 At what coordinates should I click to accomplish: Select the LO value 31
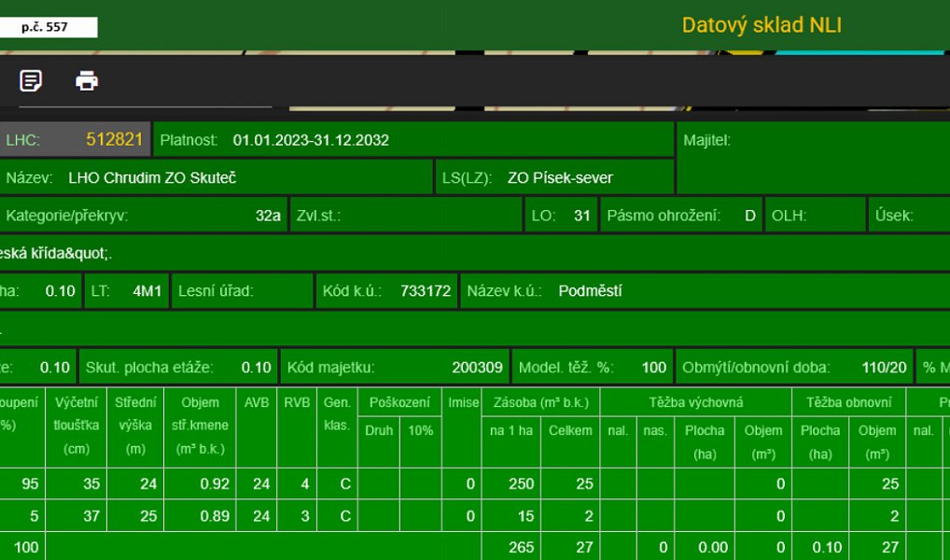[582, 216]
